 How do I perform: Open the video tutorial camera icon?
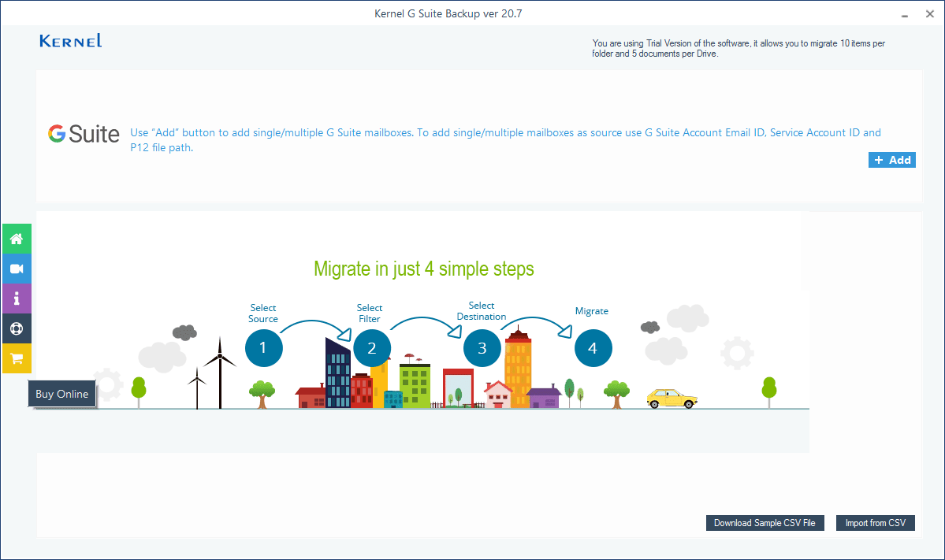17,269
